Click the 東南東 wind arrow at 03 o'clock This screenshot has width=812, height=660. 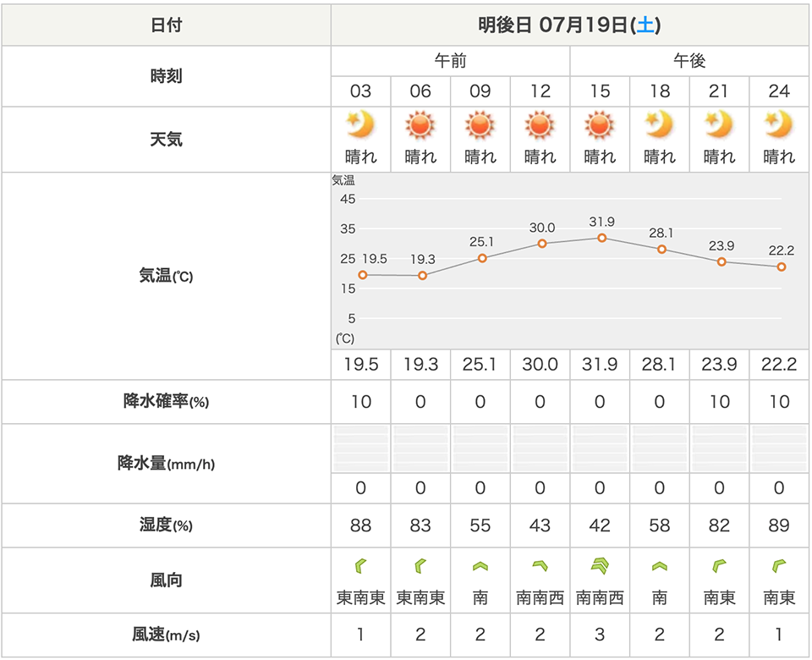pyautogui.click(x=361, y=565)
